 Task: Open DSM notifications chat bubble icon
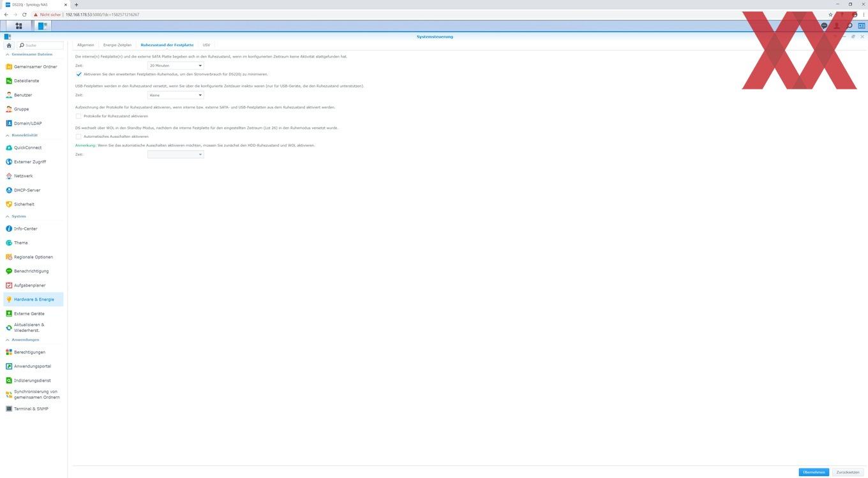pyautogui.click(x=825, y=26)
